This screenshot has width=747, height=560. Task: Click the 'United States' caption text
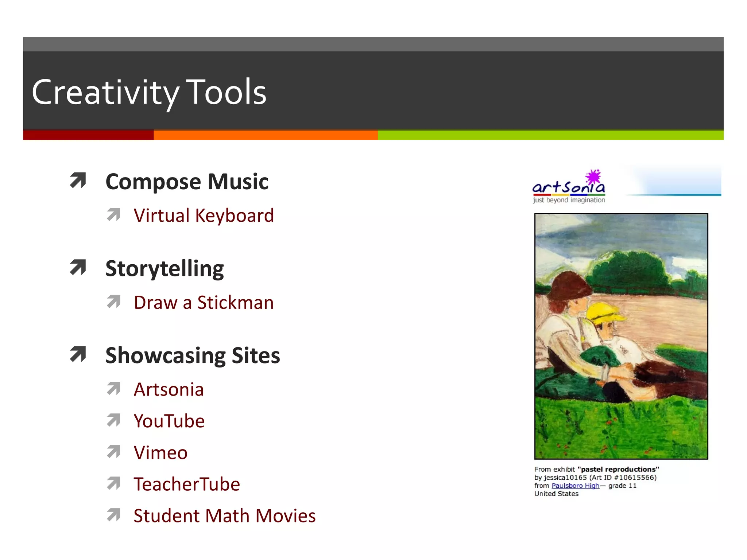point(556,494)
